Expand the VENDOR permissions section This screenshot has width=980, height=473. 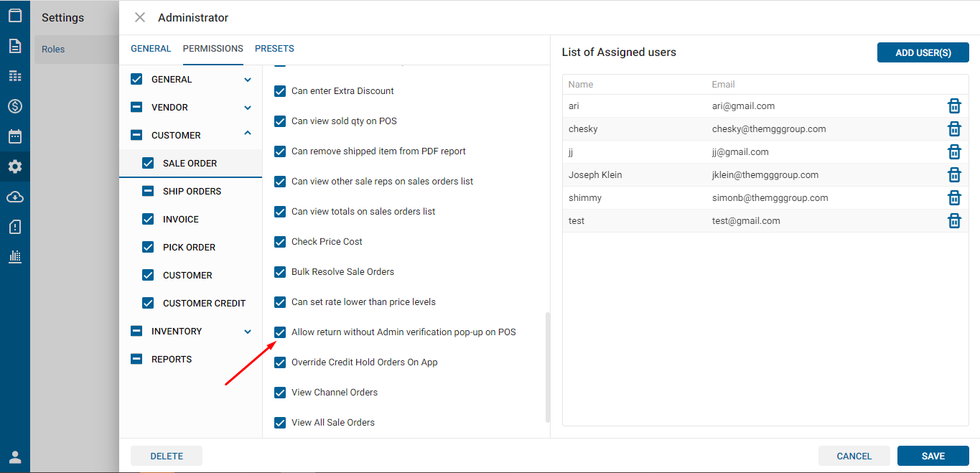click(x=248, y=108)
